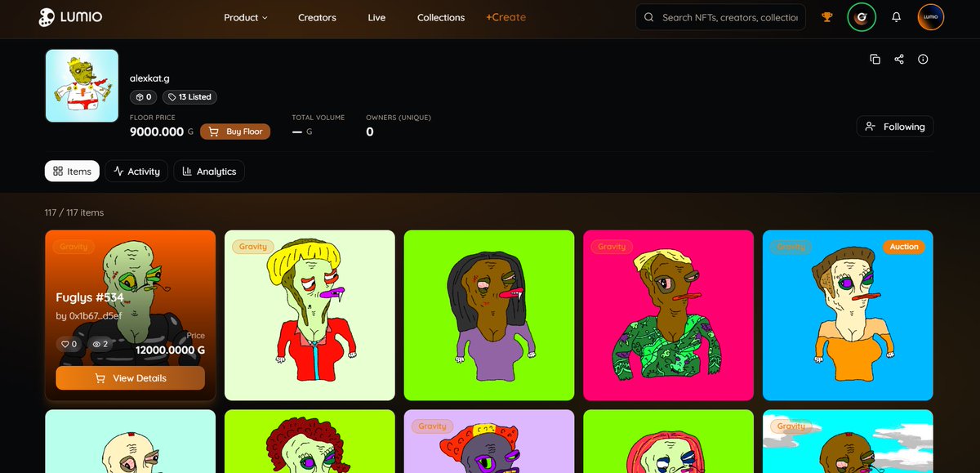Click the Gravity tag on Fuglys #534

point(73,247)
